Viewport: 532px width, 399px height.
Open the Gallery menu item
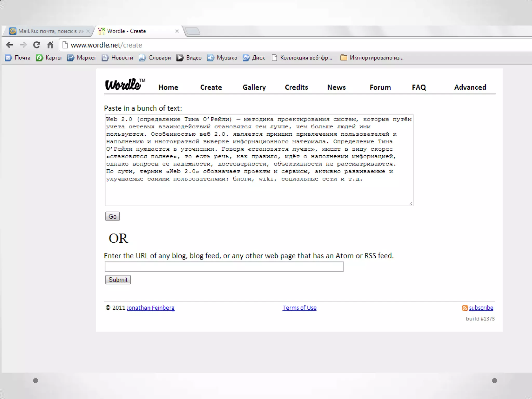(254, 87)
